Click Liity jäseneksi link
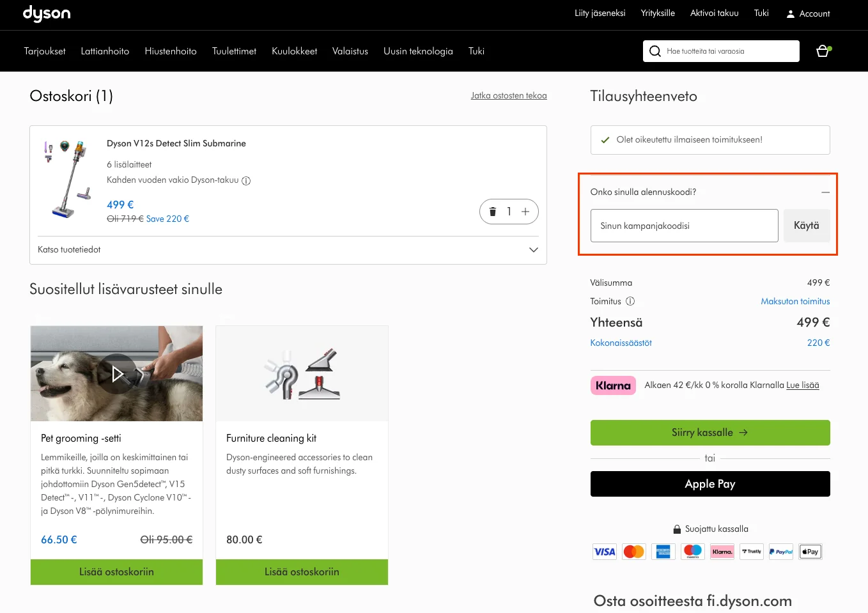The height and width of the screenshot is (613, 868). (x=600, y=13)
